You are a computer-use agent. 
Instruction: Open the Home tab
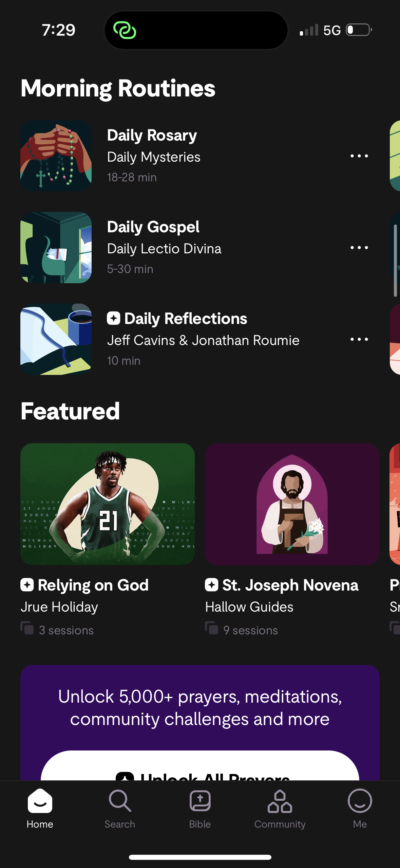40,808
